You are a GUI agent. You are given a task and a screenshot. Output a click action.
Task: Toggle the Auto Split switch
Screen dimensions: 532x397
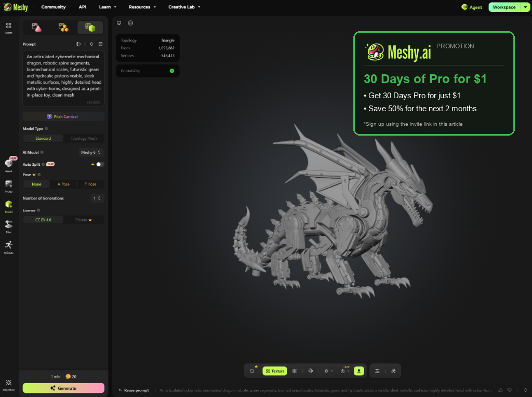click(x=100, y=164)
